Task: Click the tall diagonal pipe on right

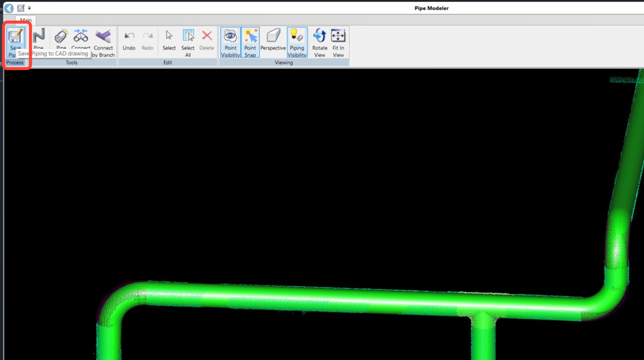Action: (628, 144)
